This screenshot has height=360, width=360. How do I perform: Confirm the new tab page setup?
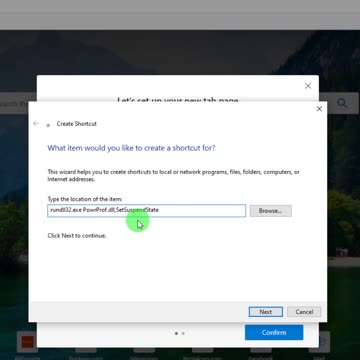274,333
